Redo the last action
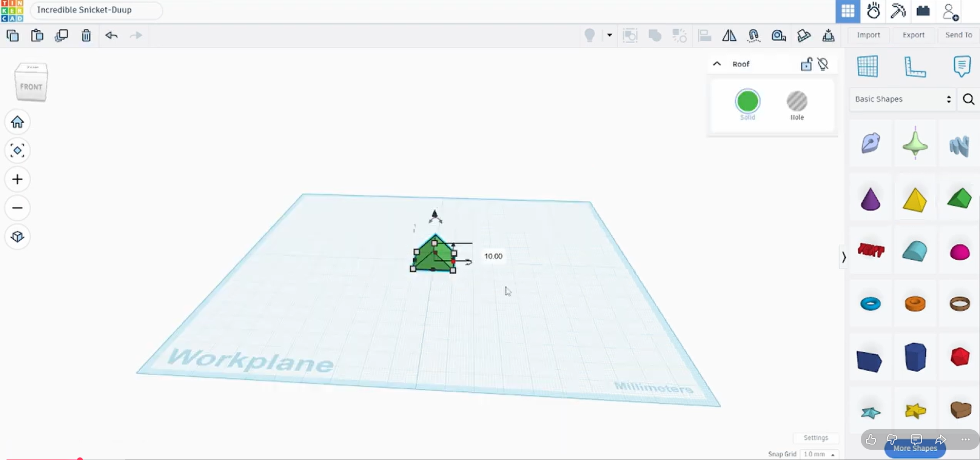The width and height of the screenshot is (980, 460). [x=136, y=35]
